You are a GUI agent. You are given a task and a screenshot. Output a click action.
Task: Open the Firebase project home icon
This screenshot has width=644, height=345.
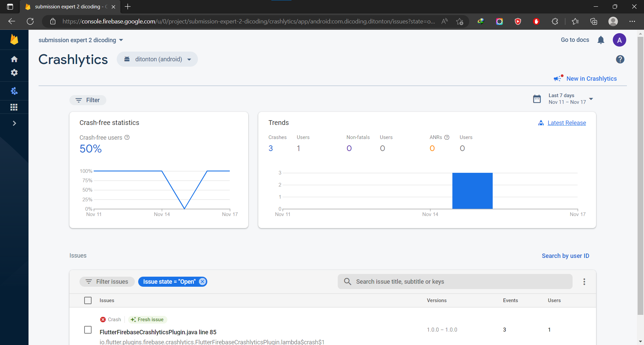(14, 59)
